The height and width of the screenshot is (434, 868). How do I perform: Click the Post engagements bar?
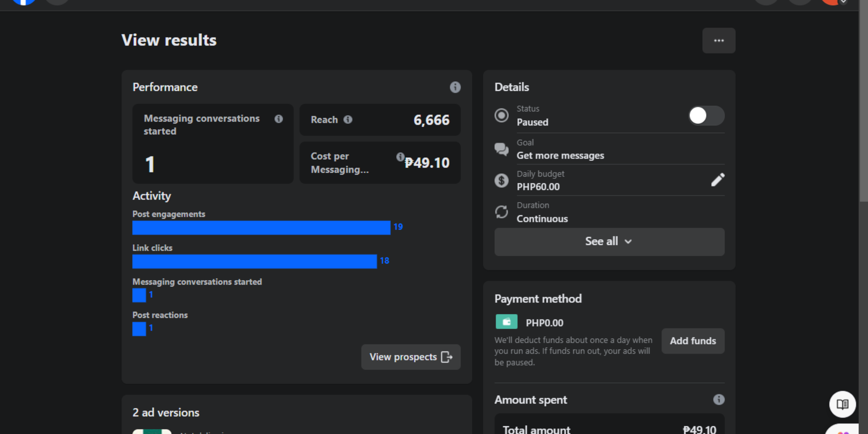[x=261, y=228]
